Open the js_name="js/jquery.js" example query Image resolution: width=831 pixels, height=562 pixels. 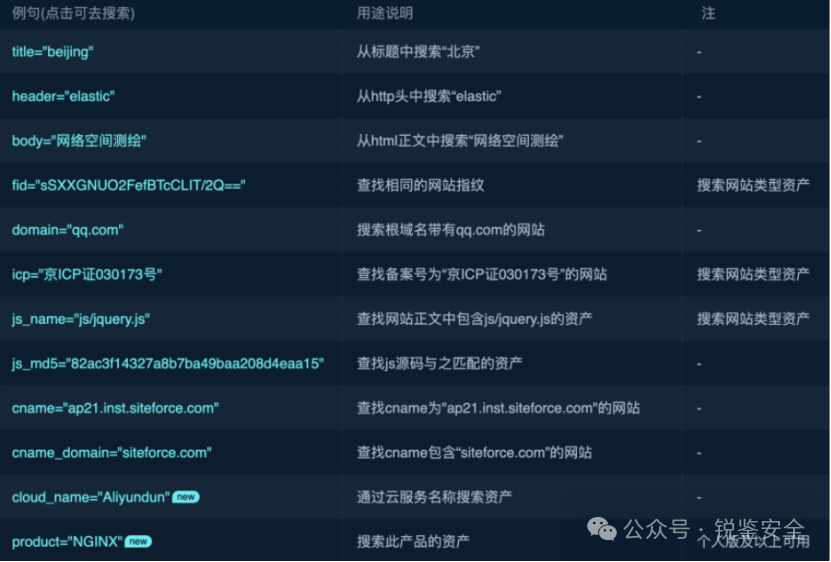click(81, 319)
